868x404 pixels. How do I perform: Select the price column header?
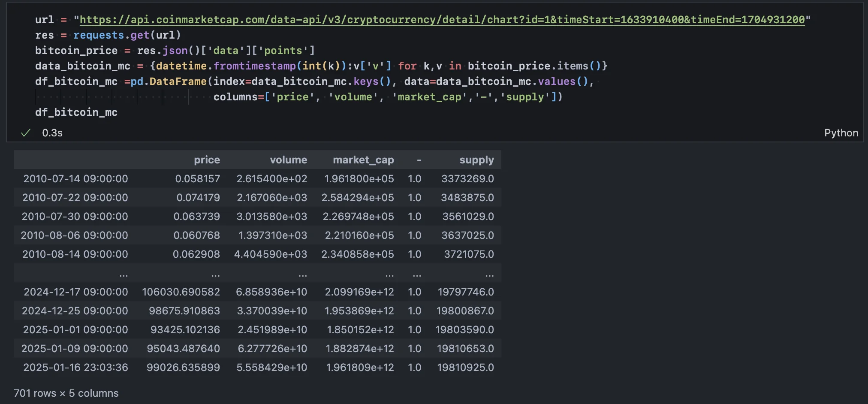point(207,160)
